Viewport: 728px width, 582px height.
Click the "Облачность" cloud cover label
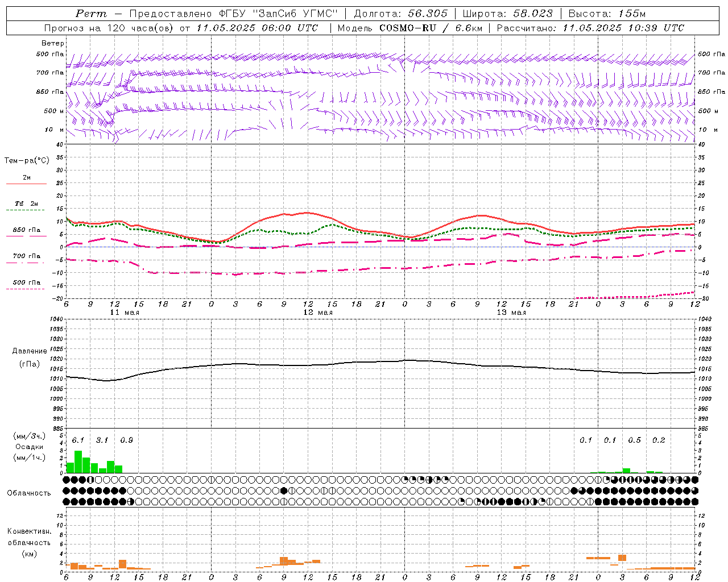(x=29, y=493)
